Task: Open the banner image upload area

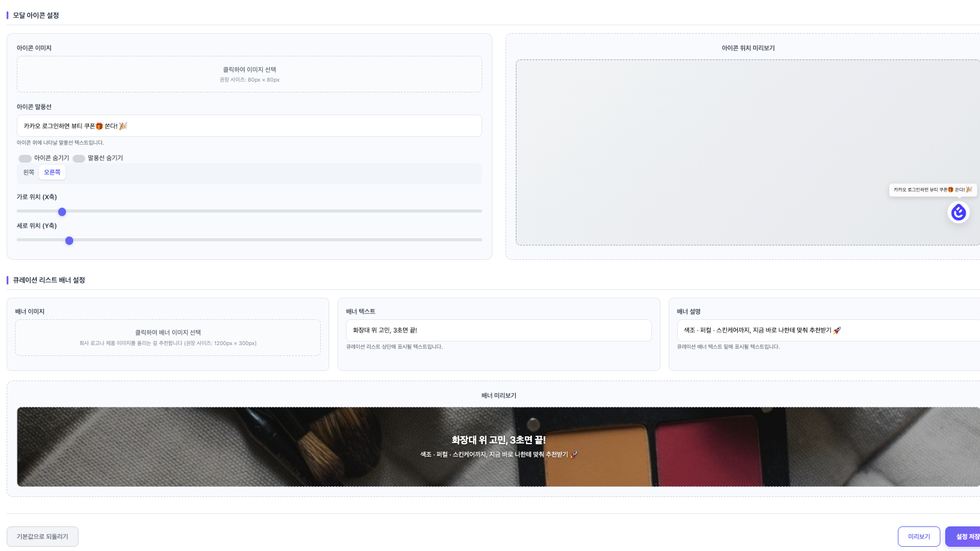Action: click(167, 337)
